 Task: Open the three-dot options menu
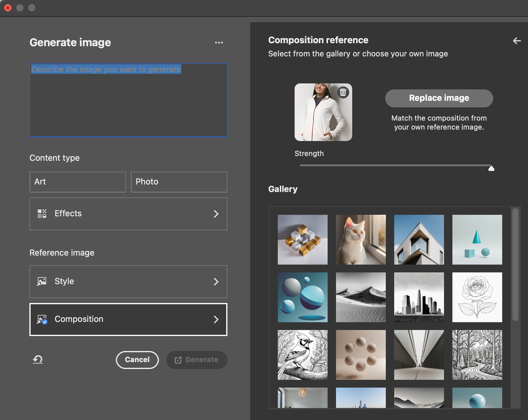[219, 43]
